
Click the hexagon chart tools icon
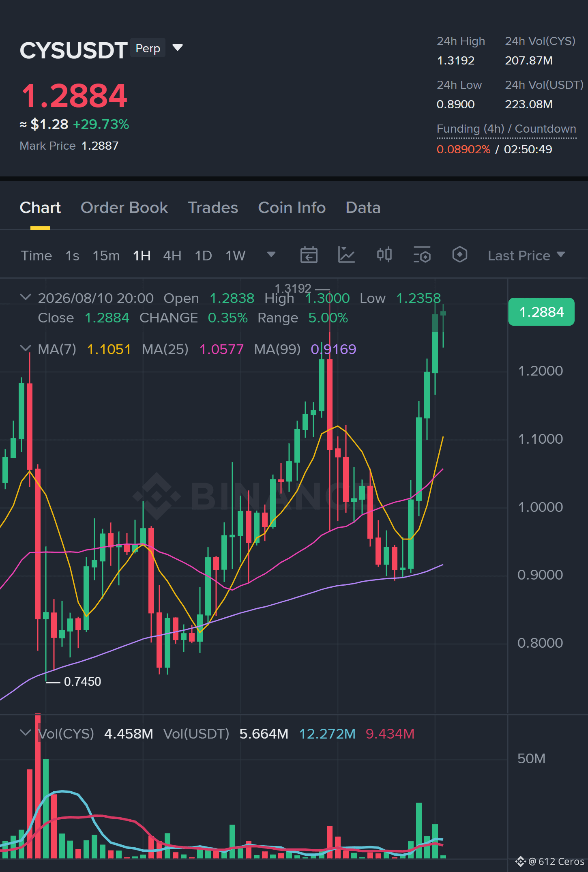coord(460,255)
